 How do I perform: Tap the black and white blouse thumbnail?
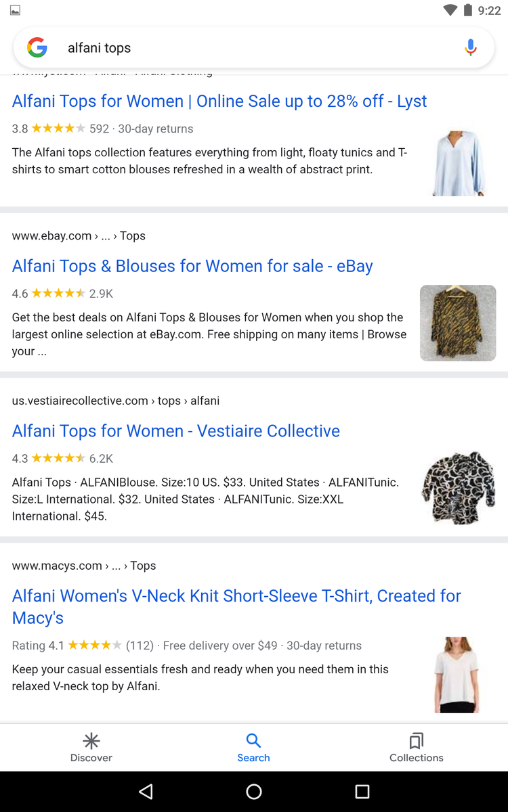458,487
